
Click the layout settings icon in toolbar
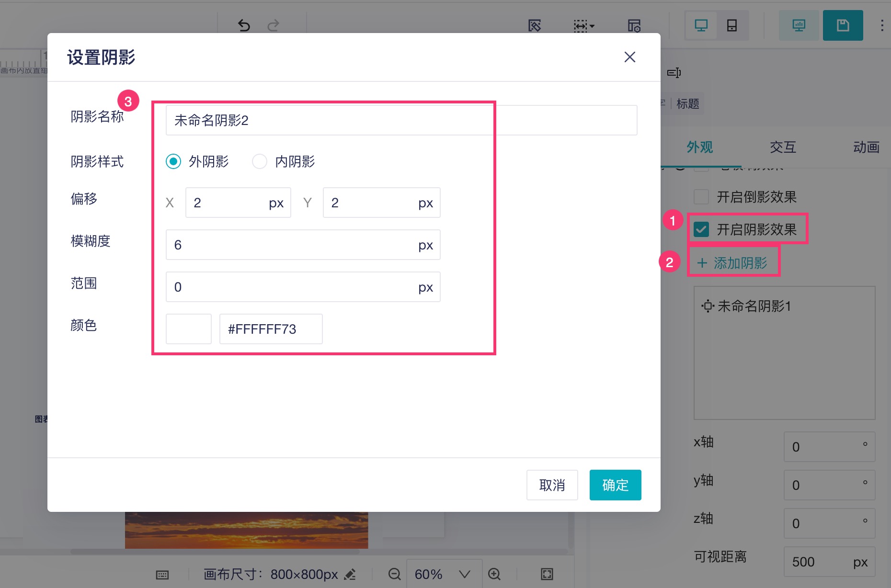[634, 26]
